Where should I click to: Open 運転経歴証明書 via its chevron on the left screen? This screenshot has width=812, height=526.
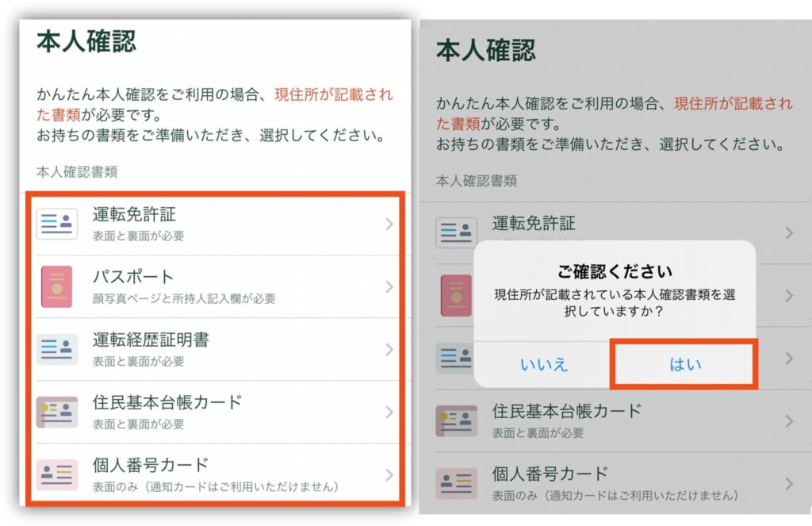pos(389,349)
